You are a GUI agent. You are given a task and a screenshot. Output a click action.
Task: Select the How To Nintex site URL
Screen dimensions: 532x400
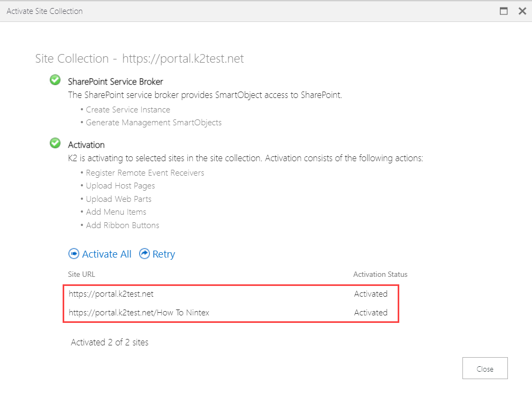pyautogui.click(x=143, y=313)
